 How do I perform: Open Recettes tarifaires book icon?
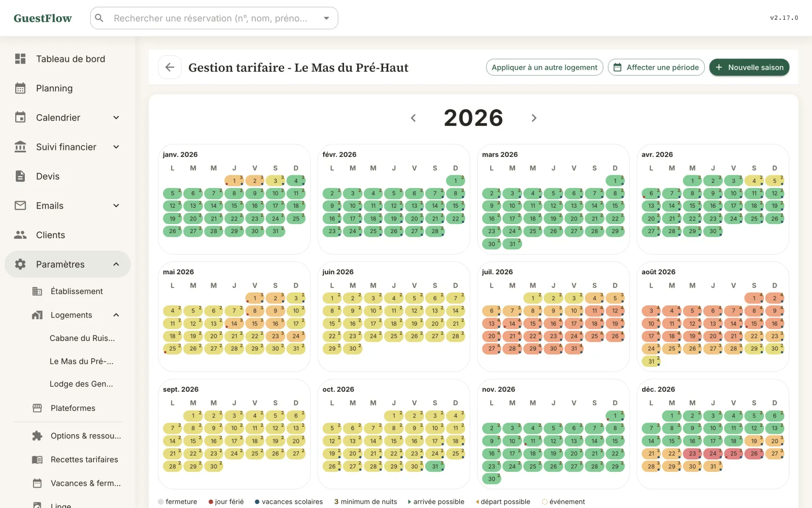(x=37, y=459)
